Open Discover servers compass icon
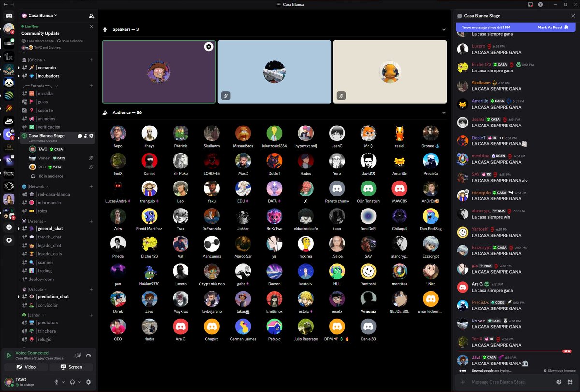580x392 pixels. 9,240
